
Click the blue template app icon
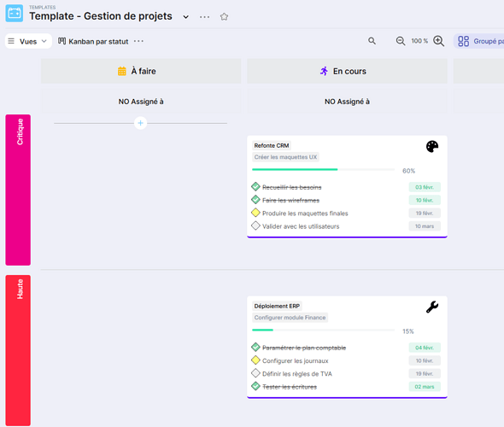point(15,13)
